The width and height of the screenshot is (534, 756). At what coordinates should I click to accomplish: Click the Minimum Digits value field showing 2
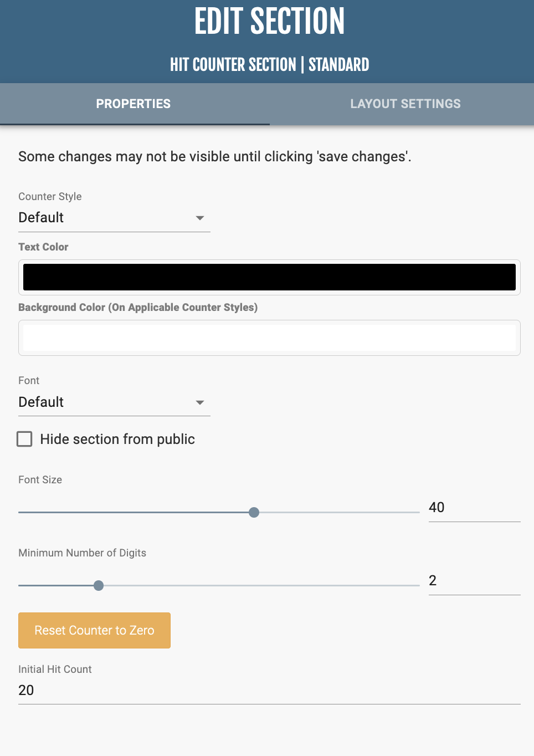click(x=474, y=581)
